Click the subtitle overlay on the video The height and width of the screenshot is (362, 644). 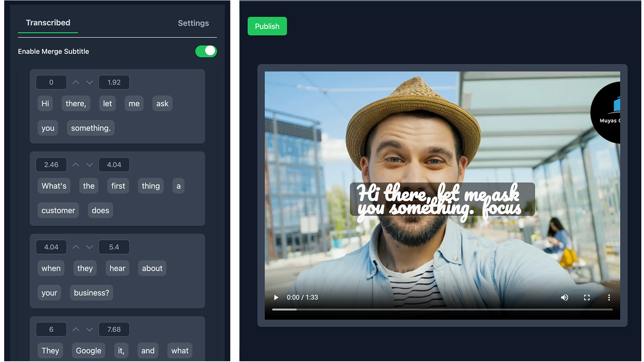tap(442, 200)
